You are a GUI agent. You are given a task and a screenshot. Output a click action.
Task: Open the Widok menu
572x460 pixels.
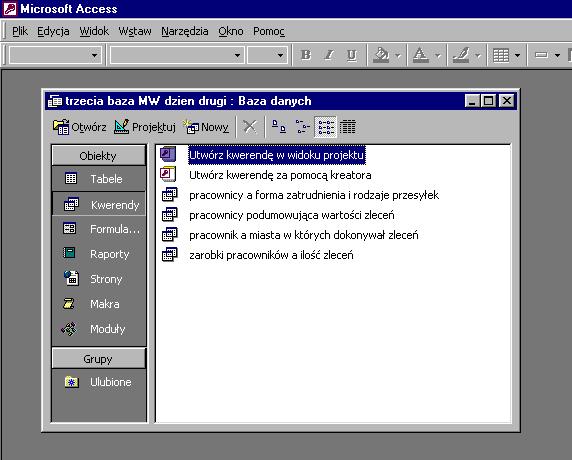(x=94, y=31)
